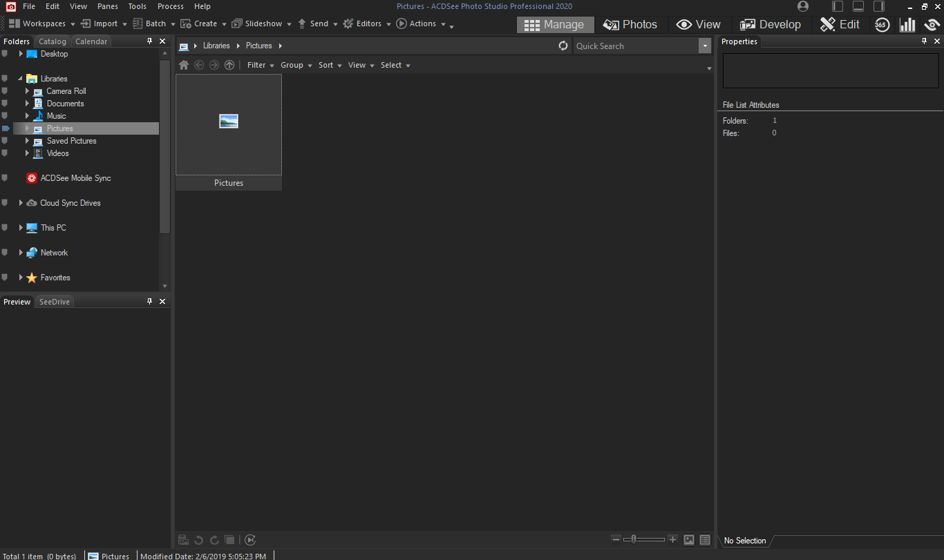Click the ACDSee app logo icon
944x560 pixels.
pyautogui.click(x=11, y=6)
